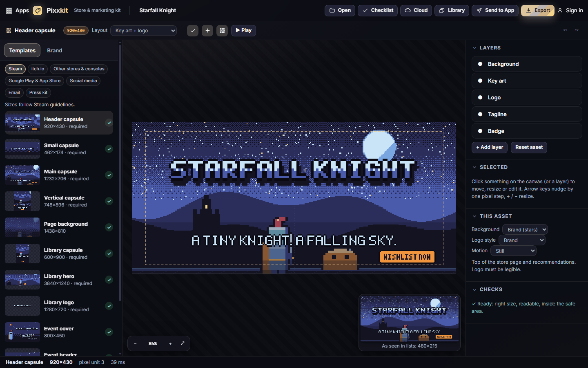This screenshot has width=588, height=368.
Task: Click the Pixxkit logo icon
Action: point(38,11)
